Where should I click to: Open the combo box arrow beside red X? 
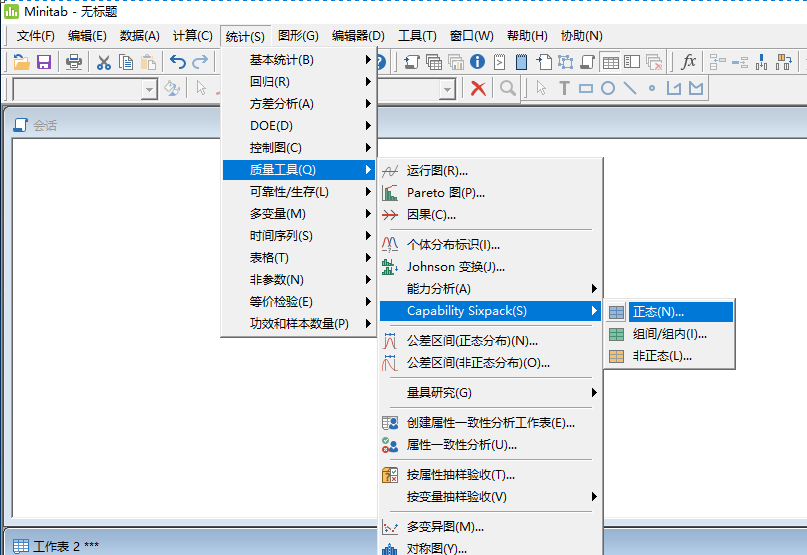(x=447, y=90)
